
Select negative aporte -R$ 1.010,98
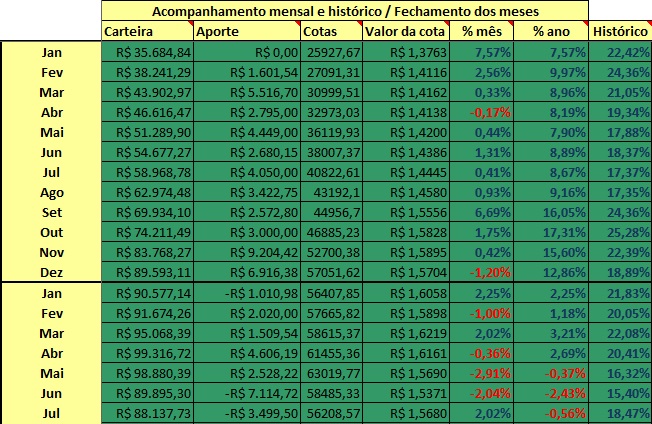pyautogui.click(x=247, y=293)
